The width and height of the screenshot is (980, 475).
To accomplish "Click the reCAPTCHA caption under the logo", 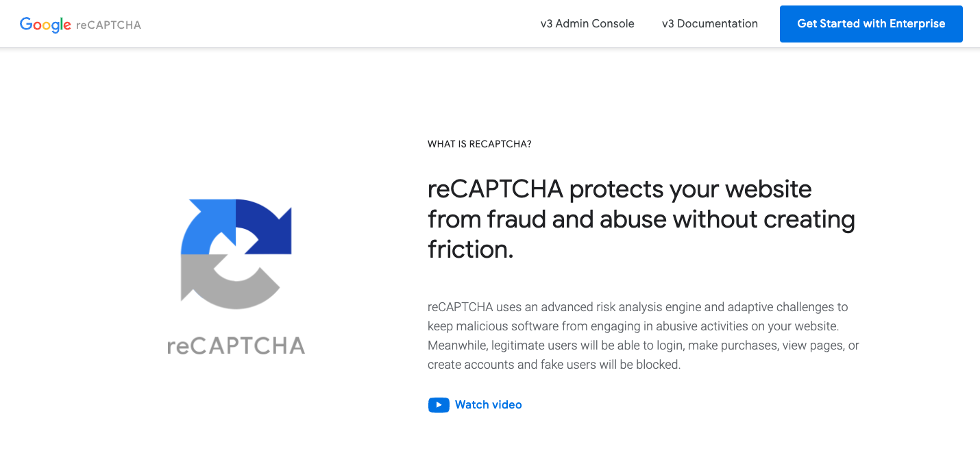I will point(236,346).
